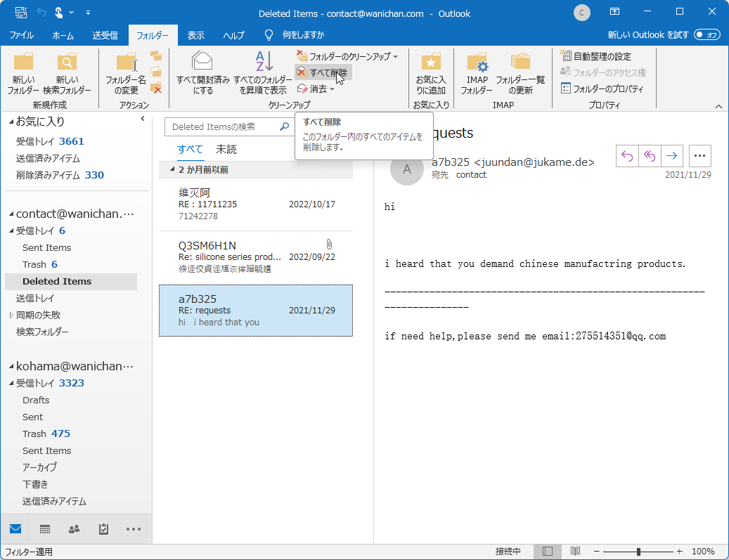Viewport: 729px width, 560px height.
Task: Click zoom out minus button
Action: [597, 551]
